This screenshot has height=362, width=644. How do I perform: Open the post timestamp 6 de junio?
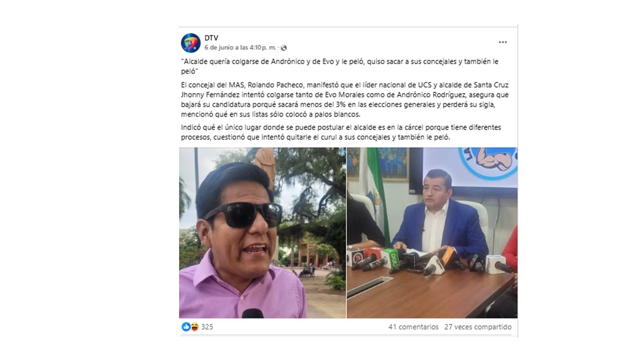(x=240, y=48)
